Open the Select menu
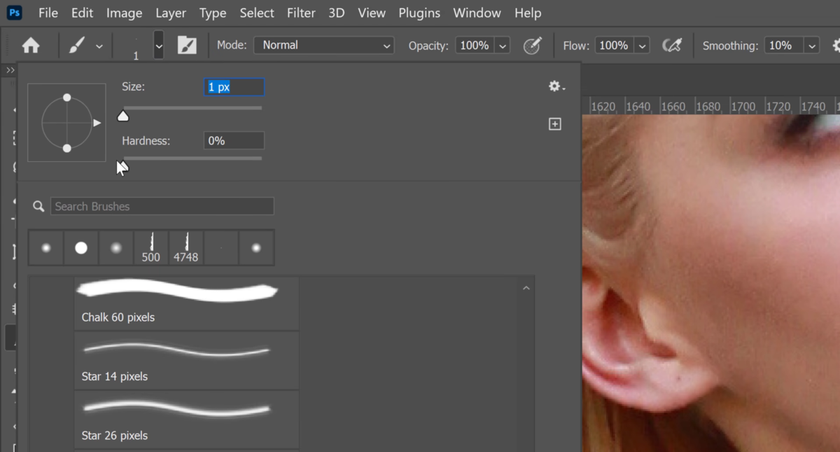Viewport: 840px width, 452px height. click(x=257, y=13)
